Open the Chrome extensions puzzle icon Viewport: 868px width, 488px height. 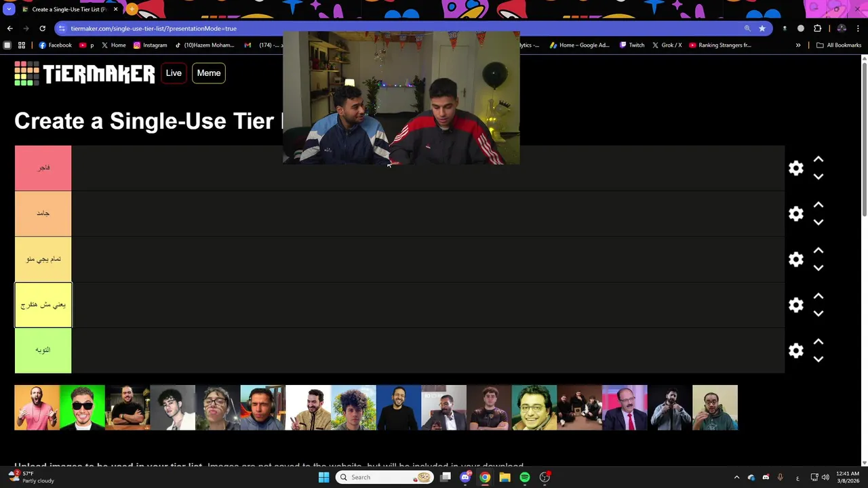(817, 28)
